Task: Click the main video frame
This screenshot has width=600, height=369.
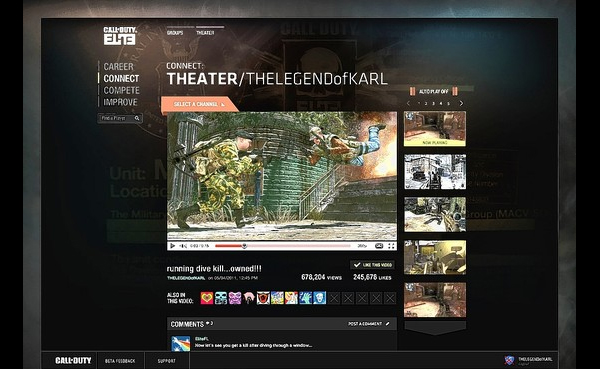Action: tap(282, 176)
